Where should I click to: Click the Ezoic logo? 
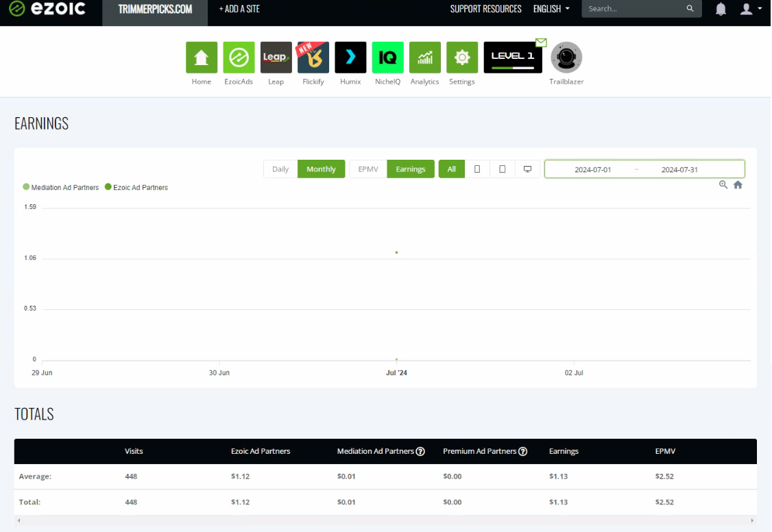[x=47, y=8]
